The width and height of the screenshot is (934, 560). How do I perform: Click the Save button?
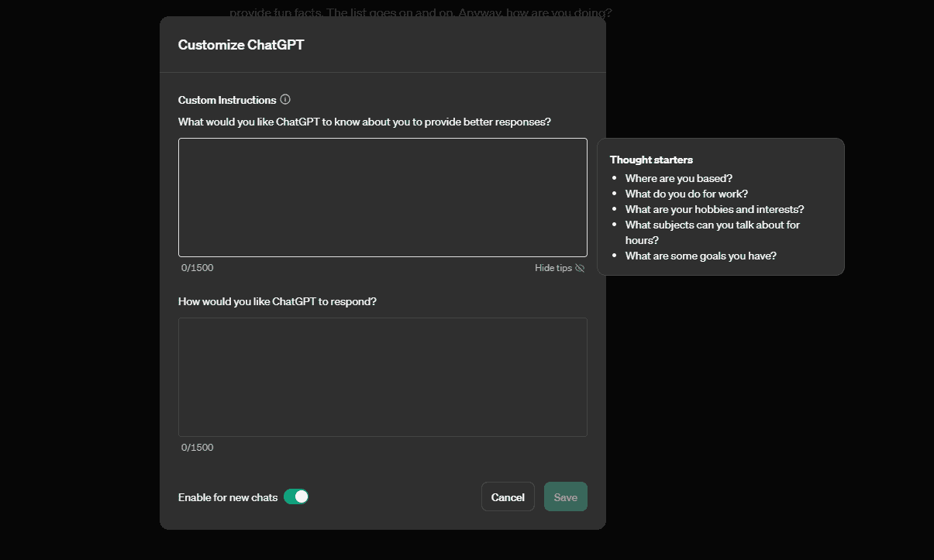click(x=566, y=496)
